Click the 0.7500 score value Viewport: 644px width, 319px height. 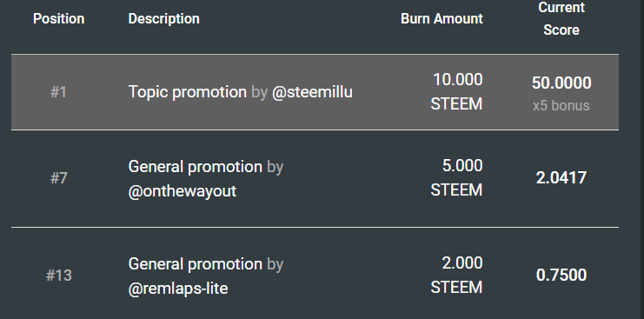pos(561,276)
